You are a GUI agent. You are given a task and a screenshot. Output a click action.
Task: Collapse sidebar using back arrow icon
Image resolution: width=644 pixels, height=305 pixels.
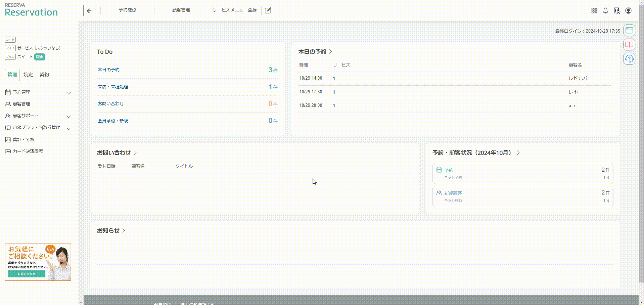[x=89, y=11]
